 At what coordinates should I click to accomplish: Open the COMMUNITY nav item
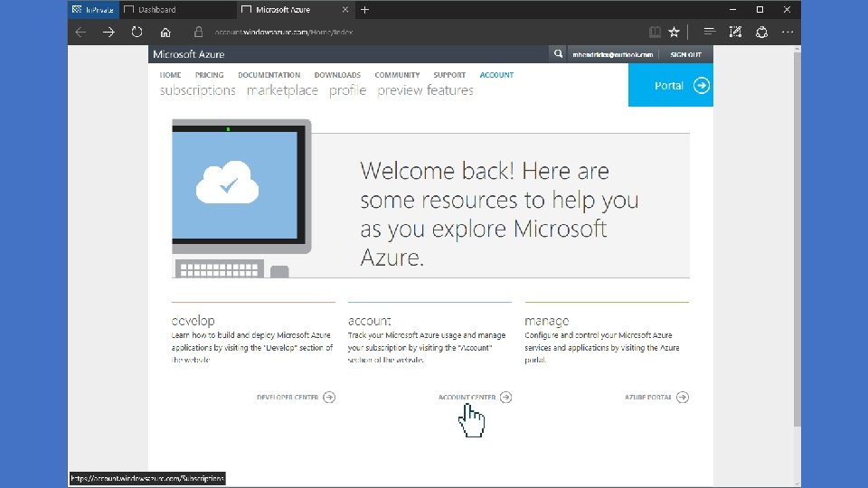coord(397,75)
